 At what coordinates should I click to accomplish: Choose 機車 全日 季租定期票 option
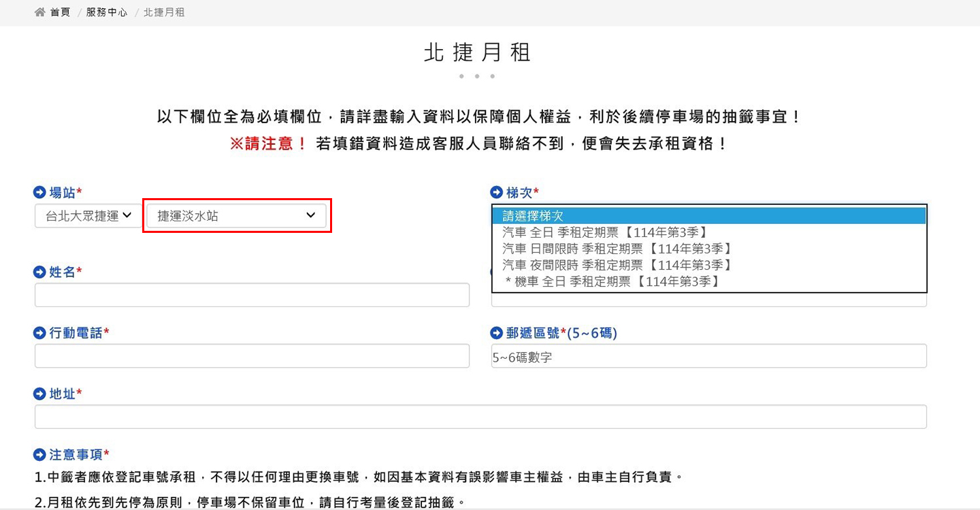(x=709, y=281)
